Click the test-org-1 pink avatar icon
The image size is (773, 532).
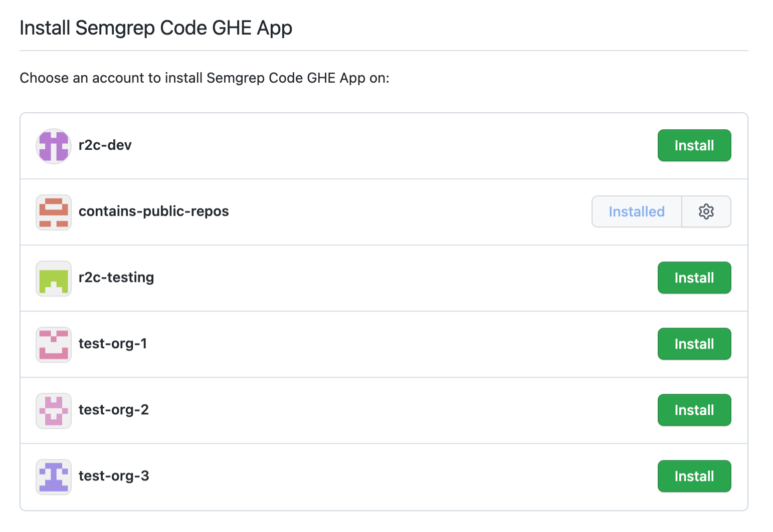tap(53, 344)
